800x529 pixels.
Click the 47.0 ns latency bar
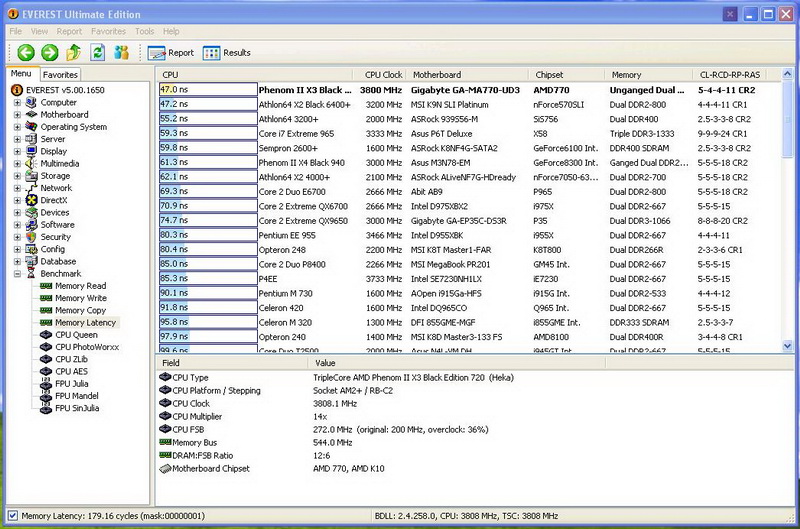coord(208,90)
